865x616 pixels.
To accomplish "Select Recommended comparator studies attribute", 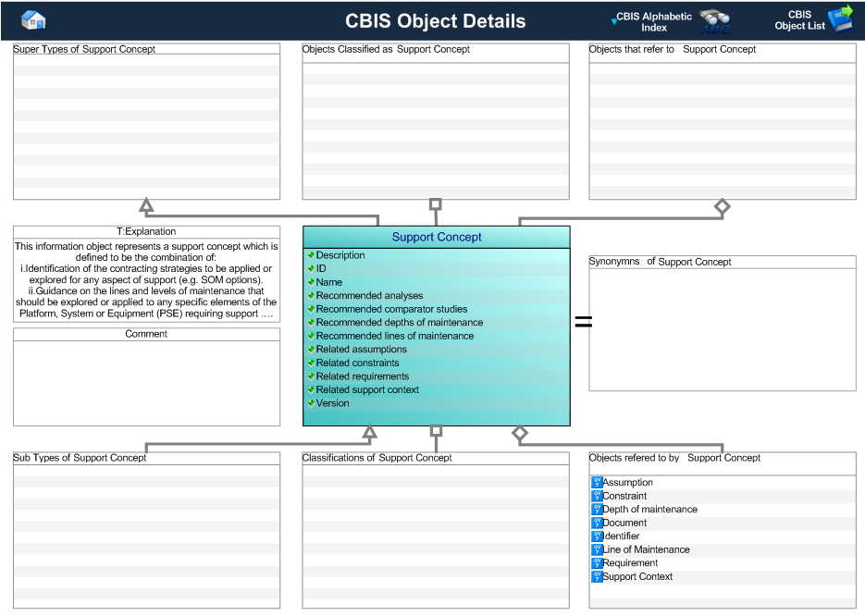I will (x=391, y=309).
